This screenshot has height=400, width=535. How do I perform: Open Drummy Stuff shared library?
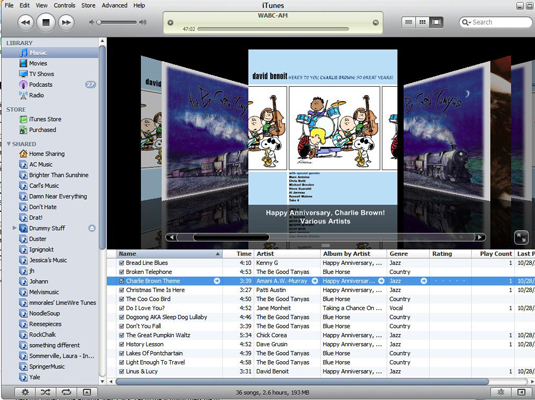(47, 228)
